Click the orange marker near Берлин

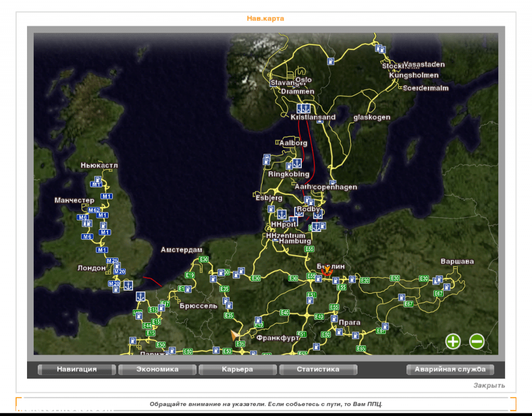(x=327, y=270)
